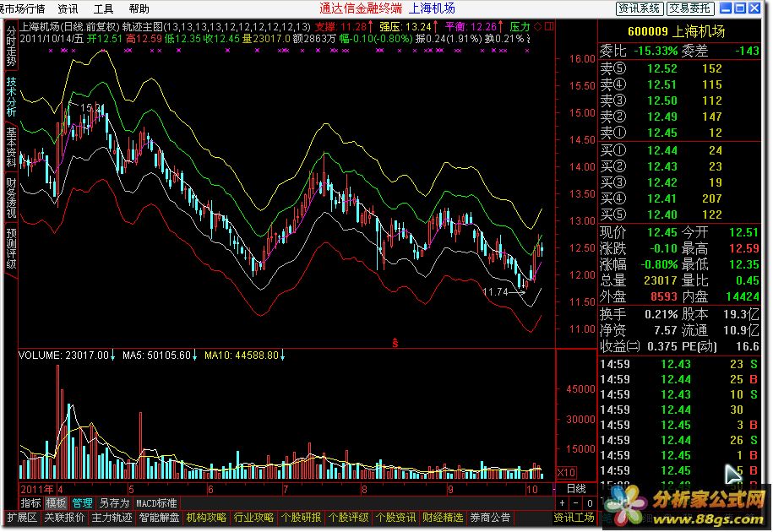Image resolution: width=773 pixels, height=532 pixels.
Task: Click the 总量 23017 value
Action: pyautogui.click(x=661, y=280)
